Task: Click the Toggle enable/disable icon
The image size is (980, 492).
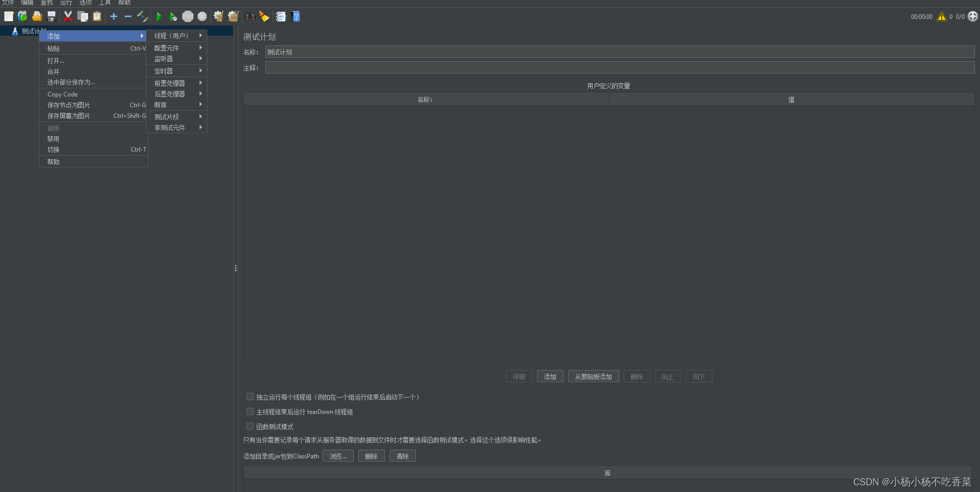Action: click(x=142, y=16)
